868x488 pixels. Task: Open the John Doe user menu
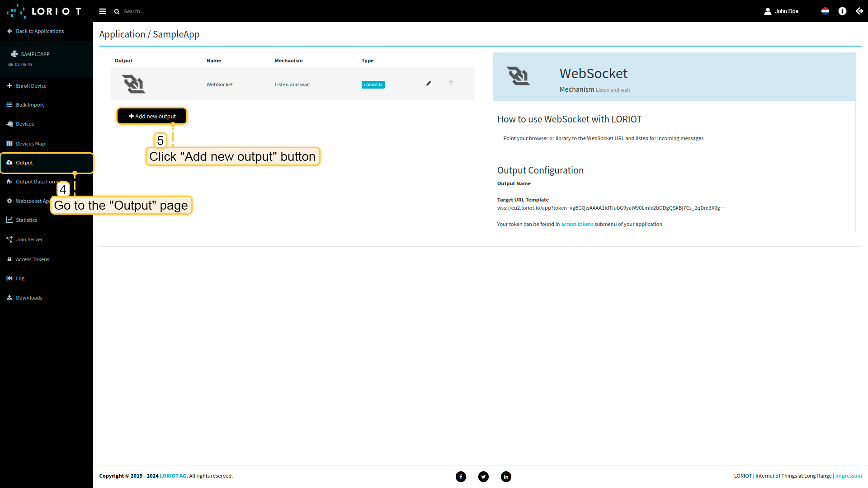781,11
